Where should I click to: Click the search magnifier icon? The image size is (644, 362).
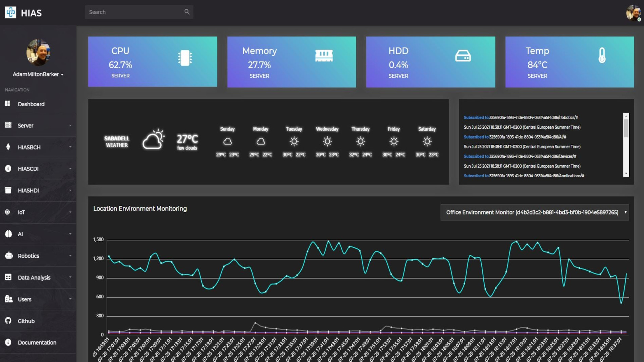(187, 12)
